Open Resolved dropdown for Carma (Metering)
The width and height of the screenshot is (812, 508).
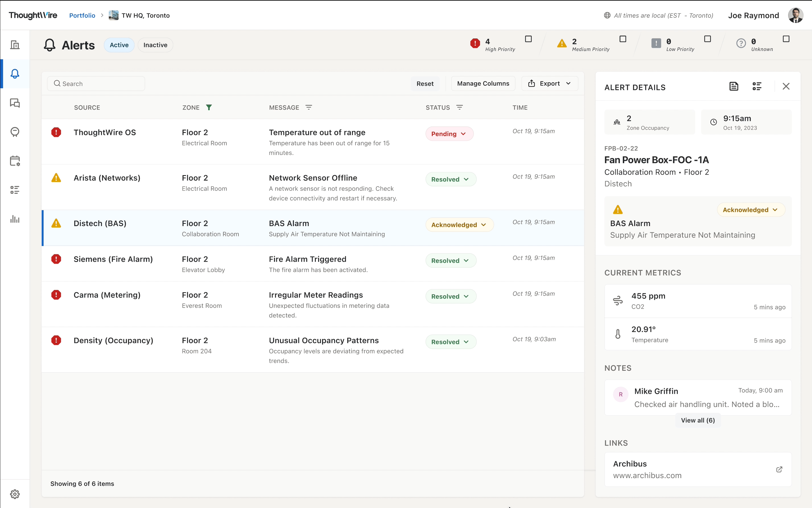(451, 296)
